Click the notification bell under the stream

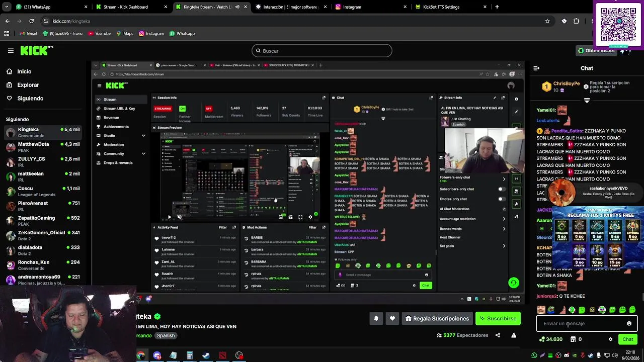point(376,318)
